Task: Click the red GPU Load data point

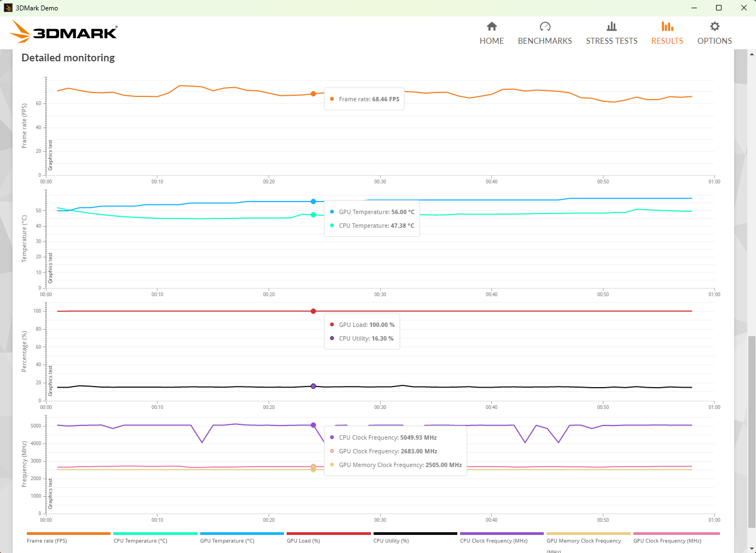Action: coord(313,311)
